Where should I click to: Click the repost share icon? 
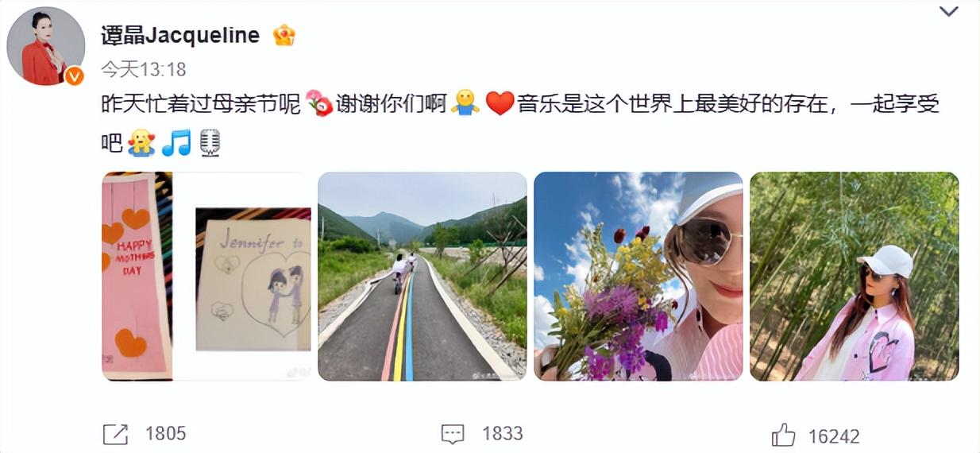coord(115,434)
